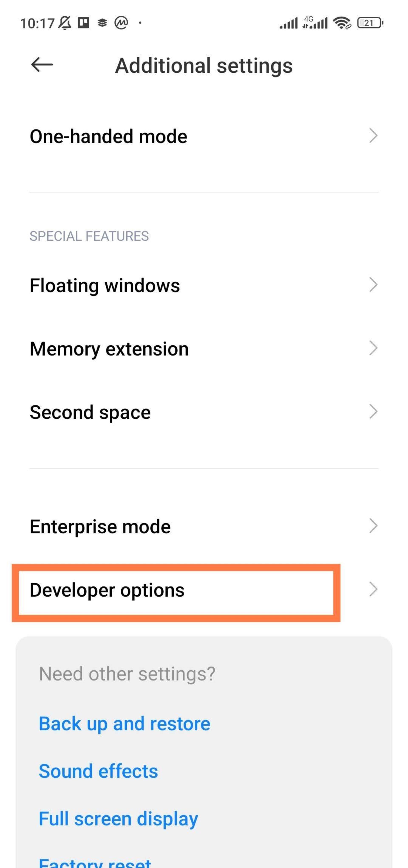
Task: Open Developer options
Action: (107, 590)
